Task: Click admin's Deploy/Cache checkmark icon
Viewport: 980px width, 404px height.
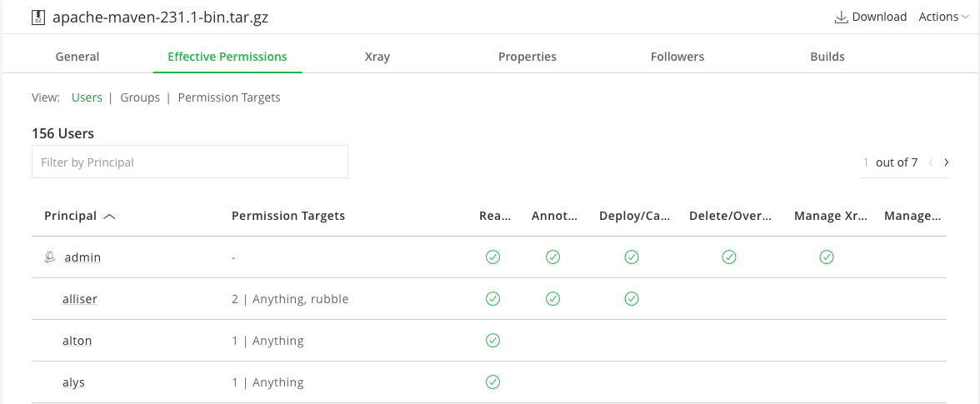Action: tap(632, 257)
